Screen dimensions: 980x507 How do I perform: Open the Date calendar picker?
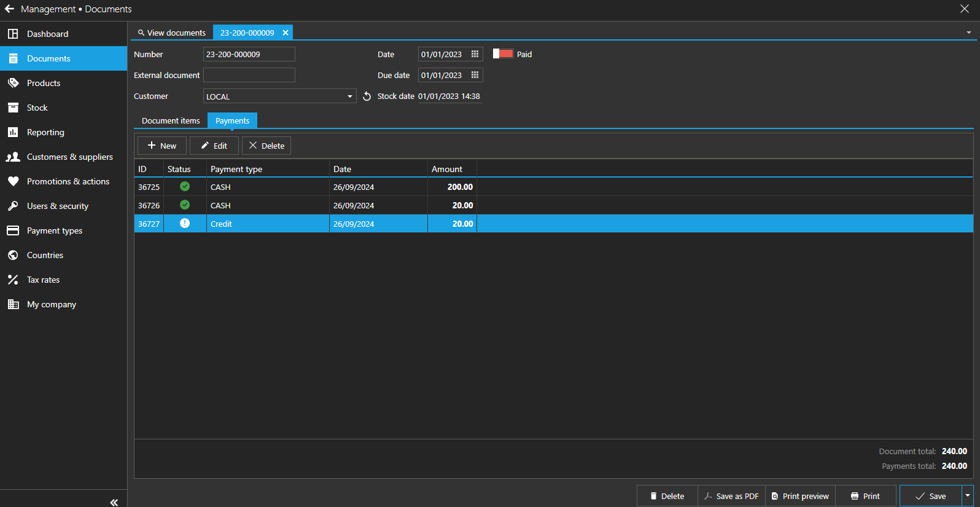pyautogui.click(x=475, y=54)
